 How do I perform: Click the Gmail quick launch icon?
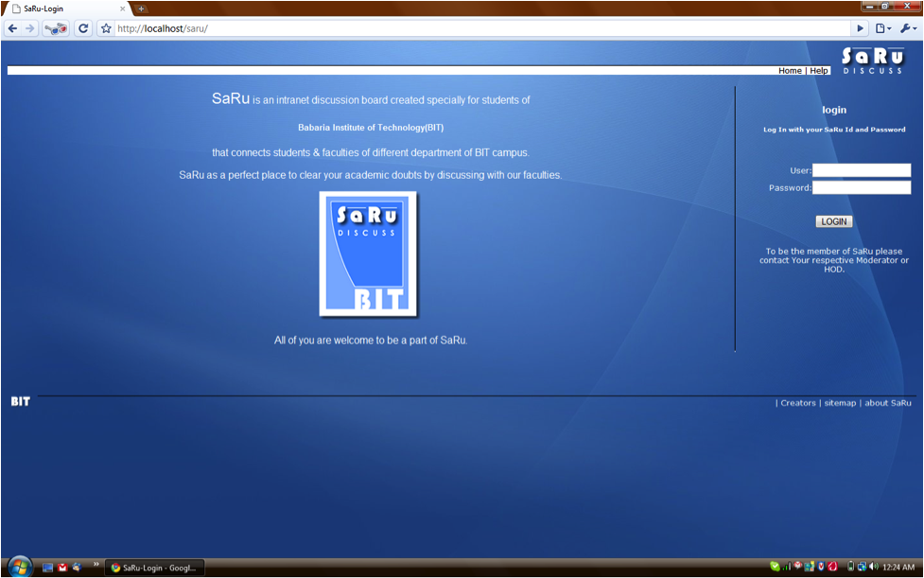coord(62,568)
